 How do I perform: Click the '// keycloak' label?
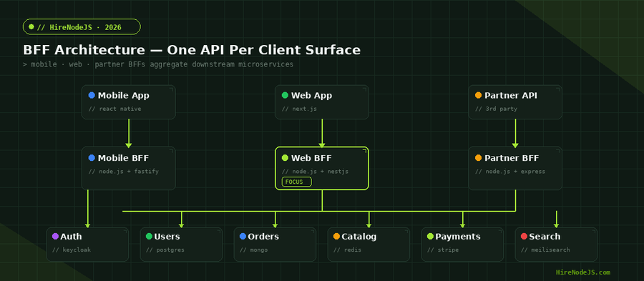click(x=72, y=250)
